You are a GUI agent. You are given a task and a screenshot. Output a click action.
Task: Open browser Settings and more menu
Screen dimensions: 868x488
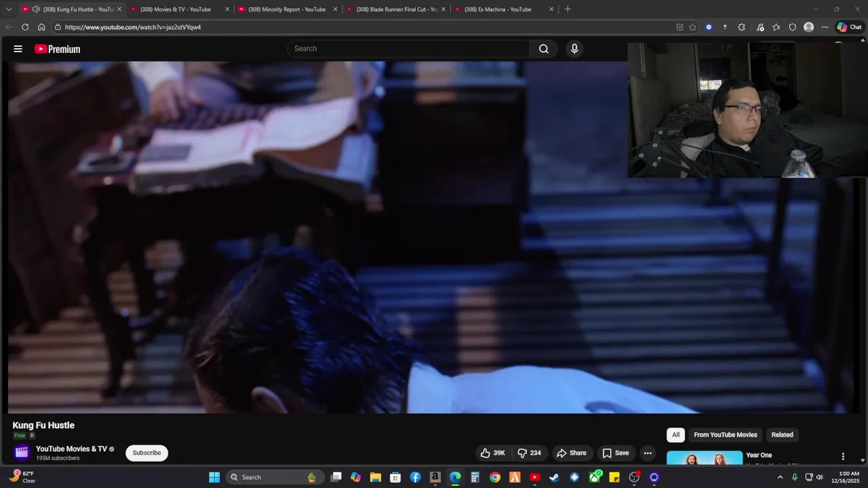(825, 27)
